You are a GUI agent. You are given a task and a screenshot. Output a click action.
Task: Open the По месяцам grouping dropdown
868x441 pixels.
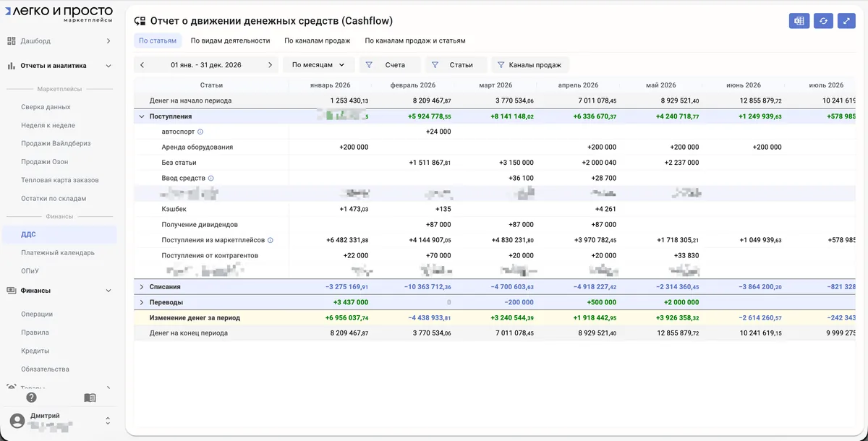[318, 65]
